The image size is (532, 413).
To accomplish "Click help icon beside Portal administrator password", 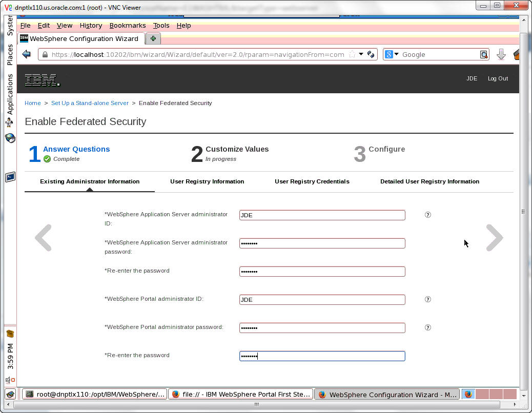I will point(428,327).
